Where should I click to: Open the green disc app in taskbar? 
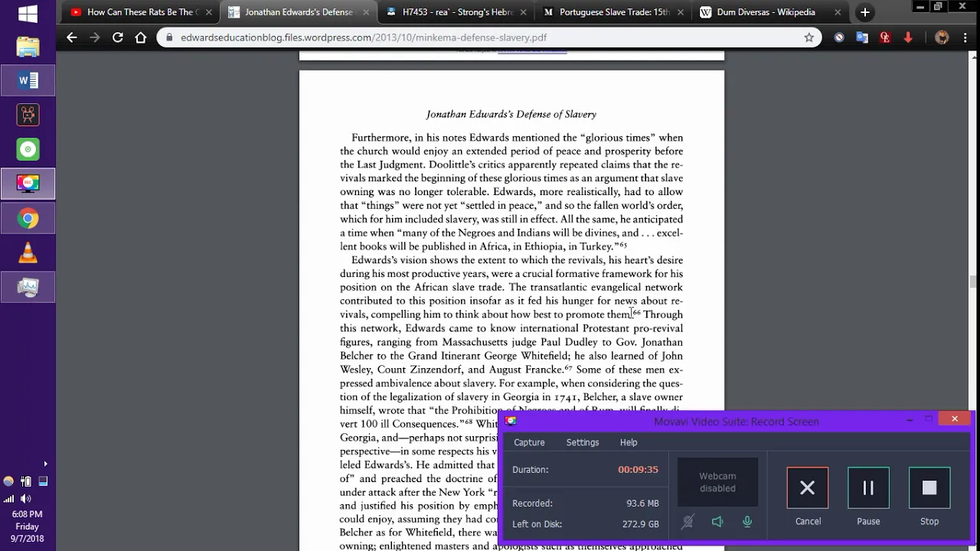tap(28, 149)
